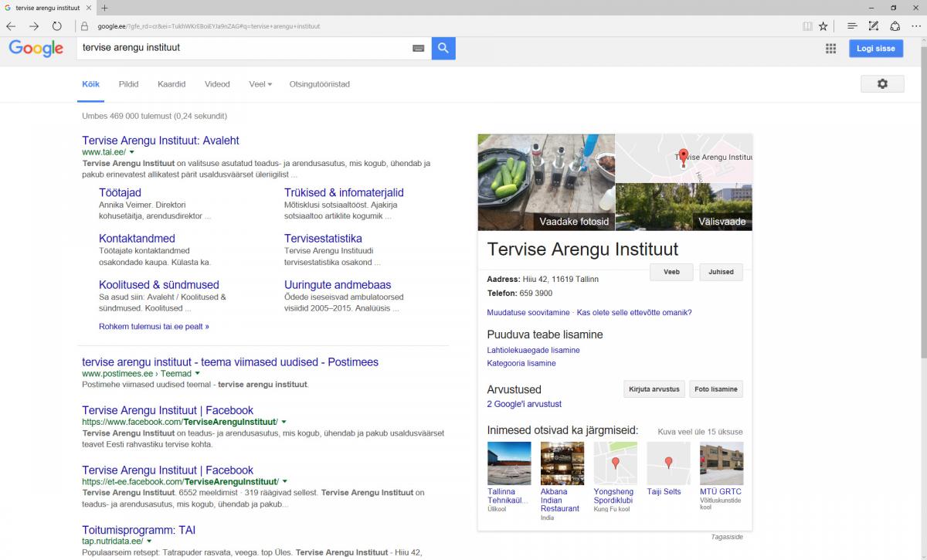
Task: Click the browser back arrow
Action: [x=11, y=25]
